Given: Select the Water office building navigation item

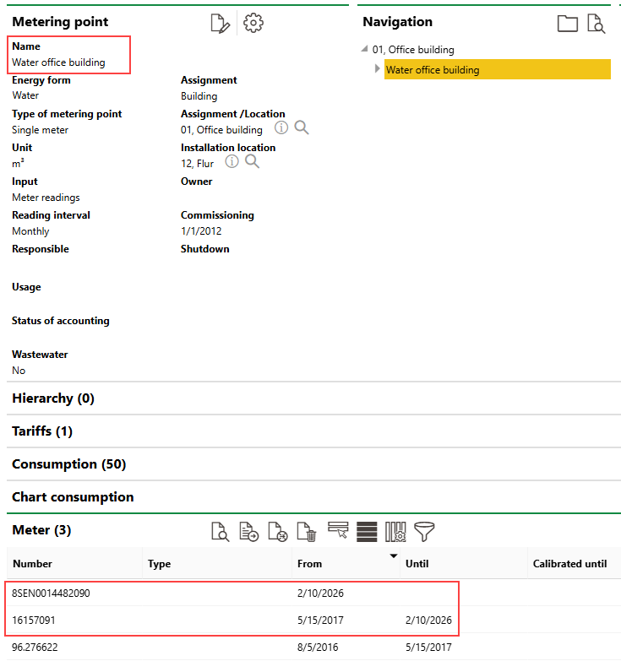Looking at the screenshot, I should [433, 70].
